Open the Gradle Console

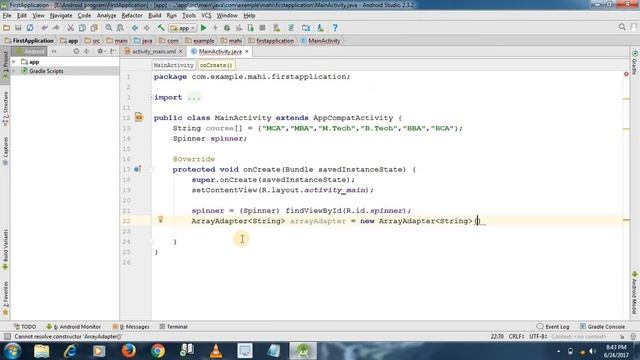(x=602, y=327)
